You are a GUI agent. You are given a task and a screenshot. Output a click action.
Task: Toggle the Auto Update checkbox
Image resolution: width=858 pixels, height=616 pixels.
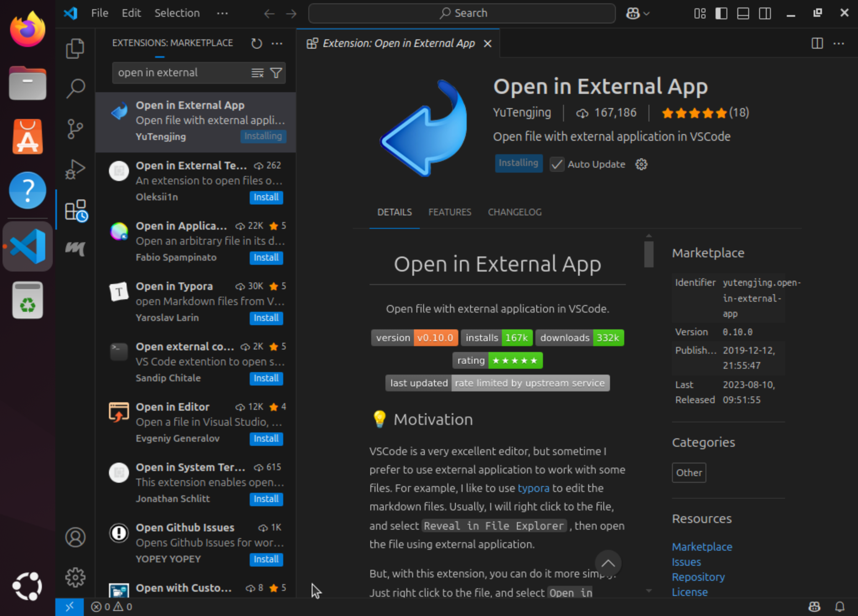[557, 164]
